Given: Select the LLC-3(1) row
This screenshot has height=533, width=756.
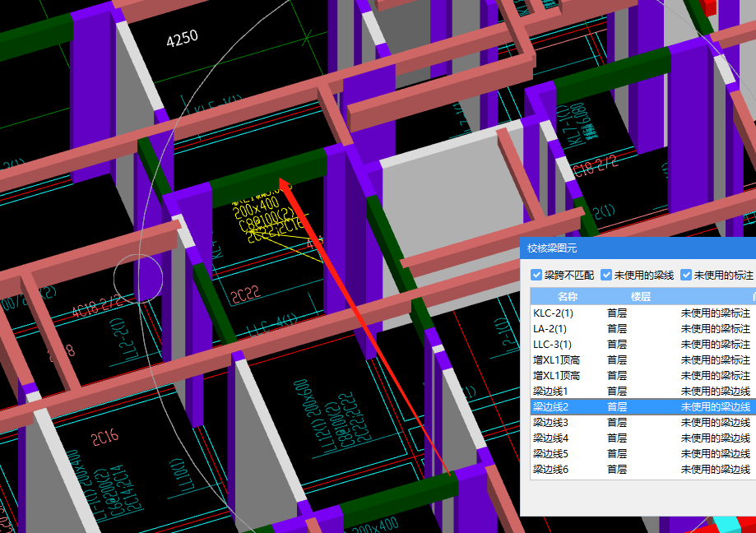Looking at the screenshot, I should (643, 345).
